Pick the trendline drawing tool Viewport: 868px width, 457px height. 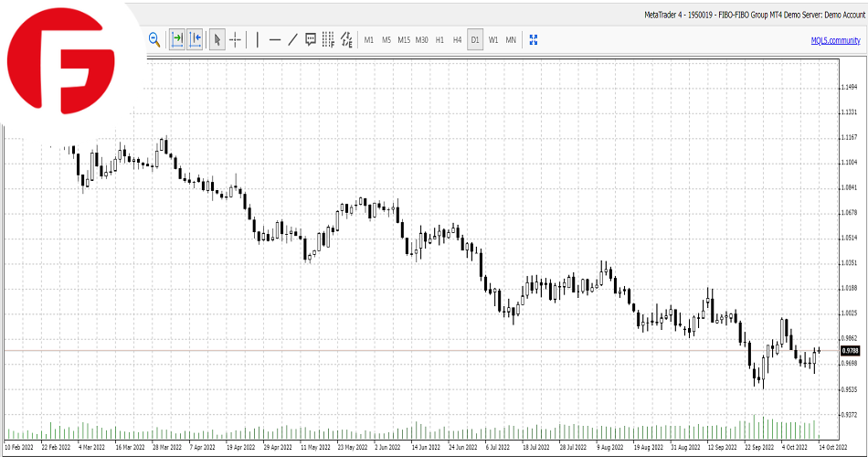(292, 39)
